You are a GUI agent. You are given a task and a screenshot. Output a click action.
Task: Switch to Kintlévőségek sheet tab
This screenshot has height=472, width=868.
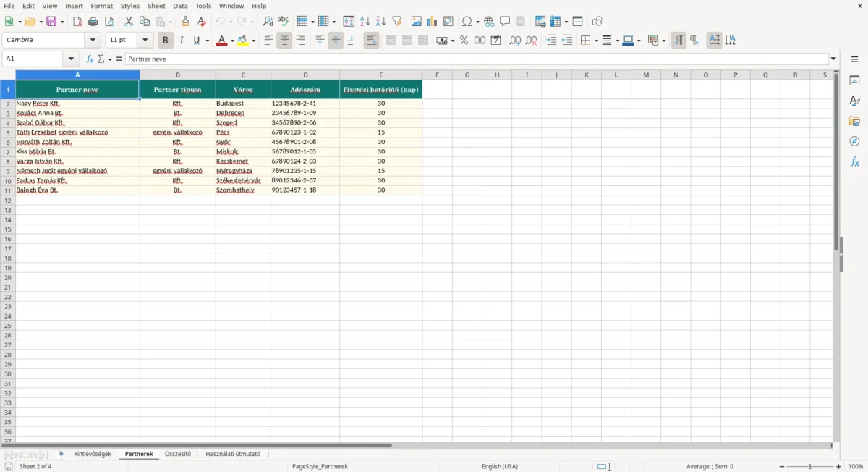[x=93, y=455]
